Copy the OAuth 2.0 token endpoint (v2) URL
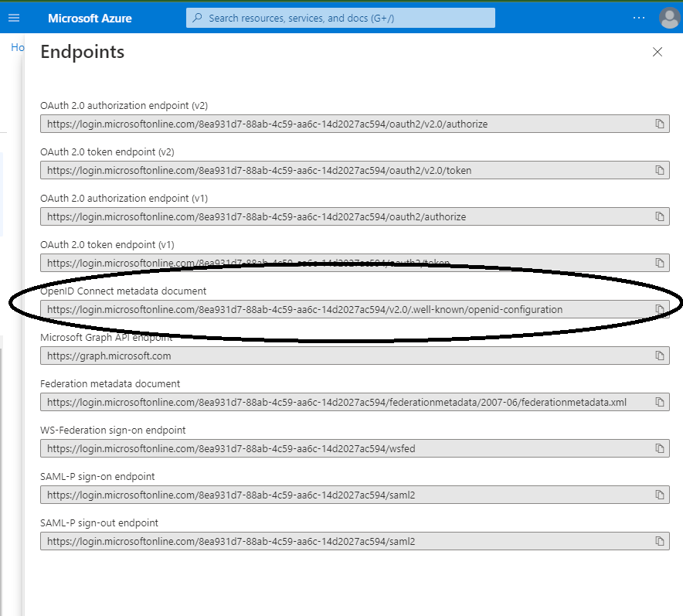 point(660,170)
